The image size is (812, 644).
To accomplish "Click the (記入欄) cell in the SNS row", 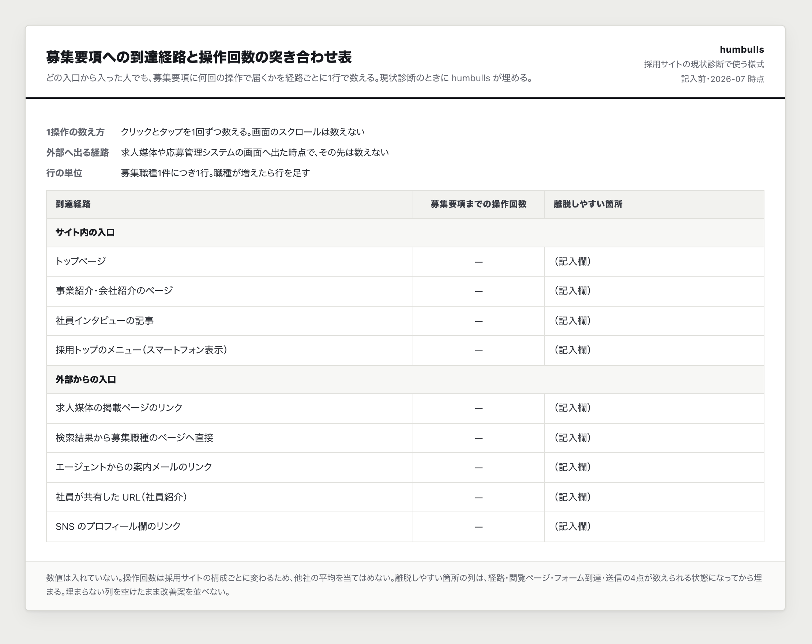I will pyautogui.click(x=654, y=527).
